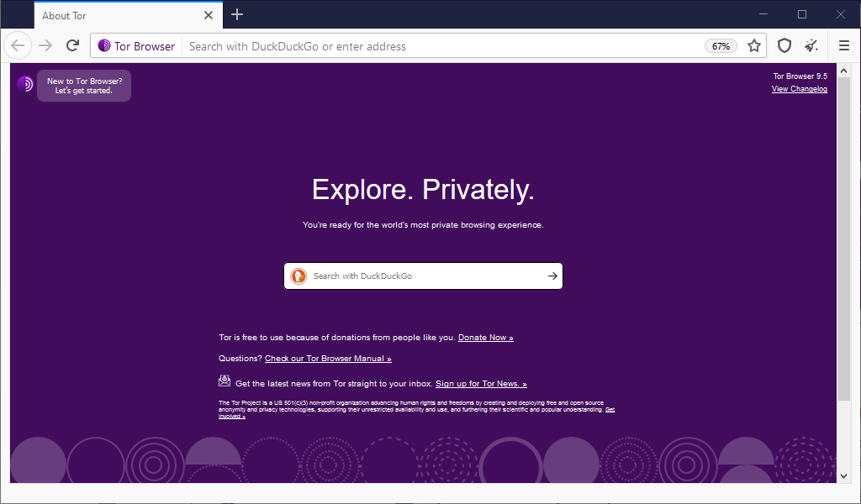Click the Explore. Privately. heading
This screenshot has height=504, width=861.
click(x=423, y=190)
